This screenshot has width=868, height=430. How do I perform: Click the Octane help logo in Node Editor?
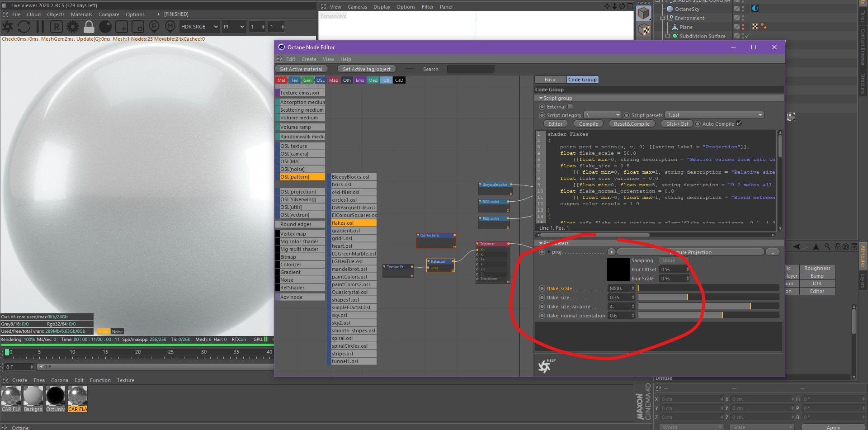[546, 365]
